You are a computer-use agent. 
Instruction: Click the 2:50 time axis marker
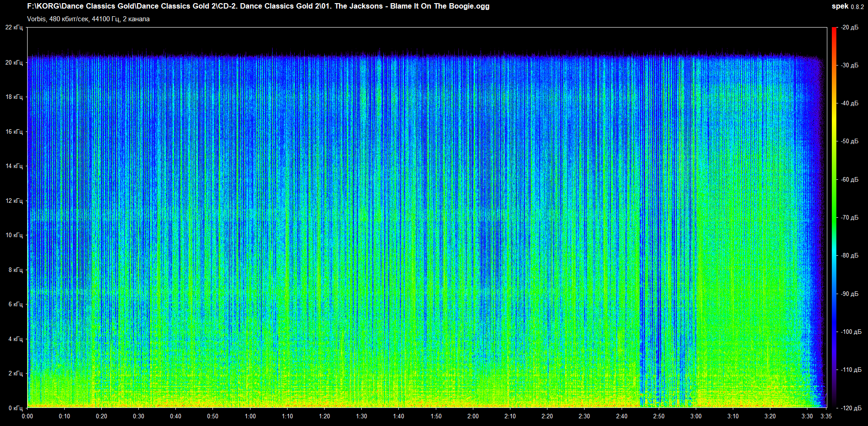[x=659, y=416]
